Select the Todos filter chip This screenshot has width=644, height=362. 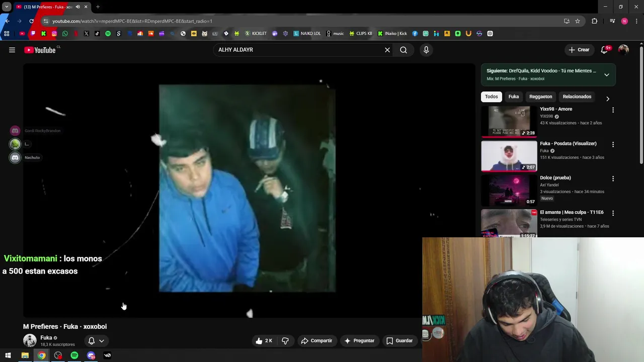click(492, 97)
